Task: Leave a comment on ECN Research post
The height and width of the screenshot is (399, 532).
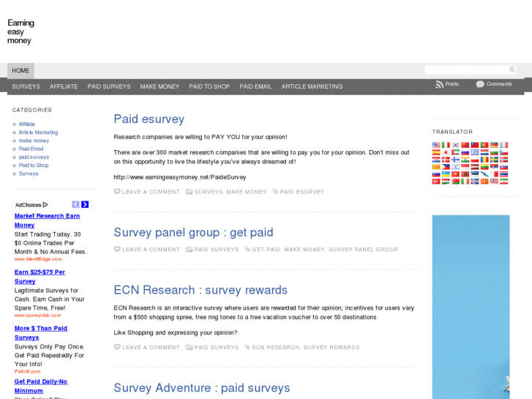Action: (151, 347)
